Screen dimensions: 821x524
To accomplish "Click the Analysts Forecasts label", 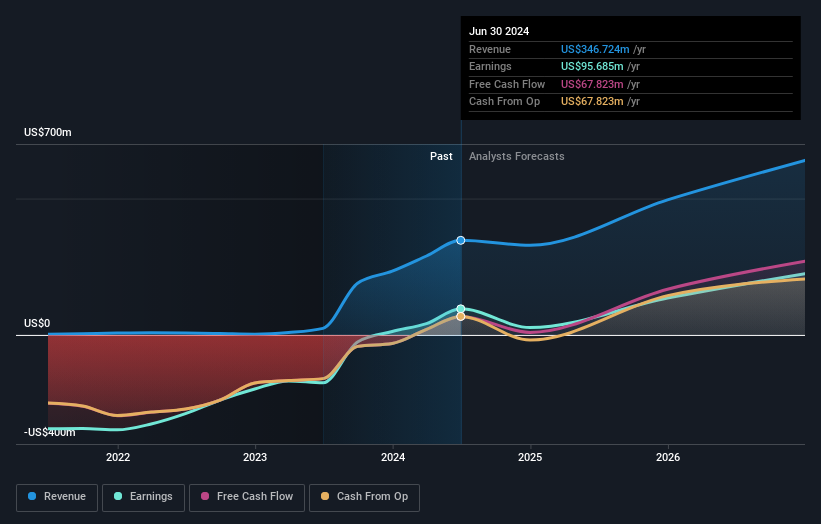I will 517,157.
